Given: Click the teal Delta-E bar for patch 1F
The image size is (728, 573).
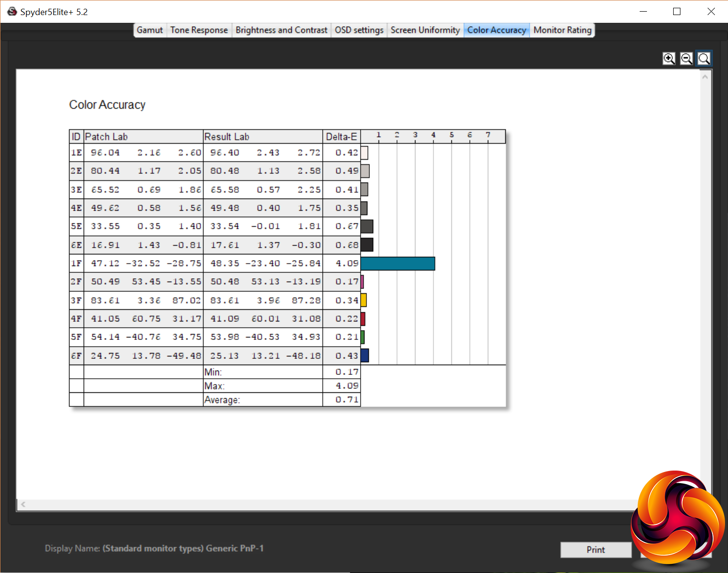Looking at the screenshot, I should click(398, 264).
